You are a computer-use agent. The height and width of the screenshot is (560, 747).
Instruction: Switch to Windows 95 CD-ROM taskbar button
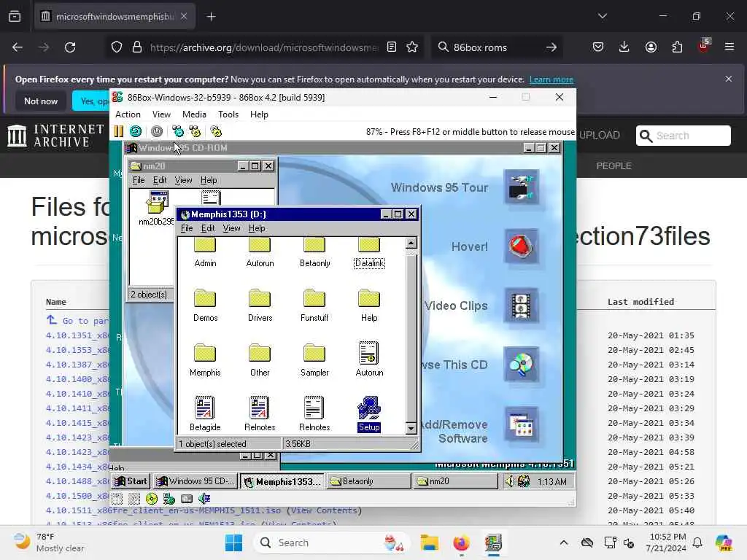coord(195,481)
